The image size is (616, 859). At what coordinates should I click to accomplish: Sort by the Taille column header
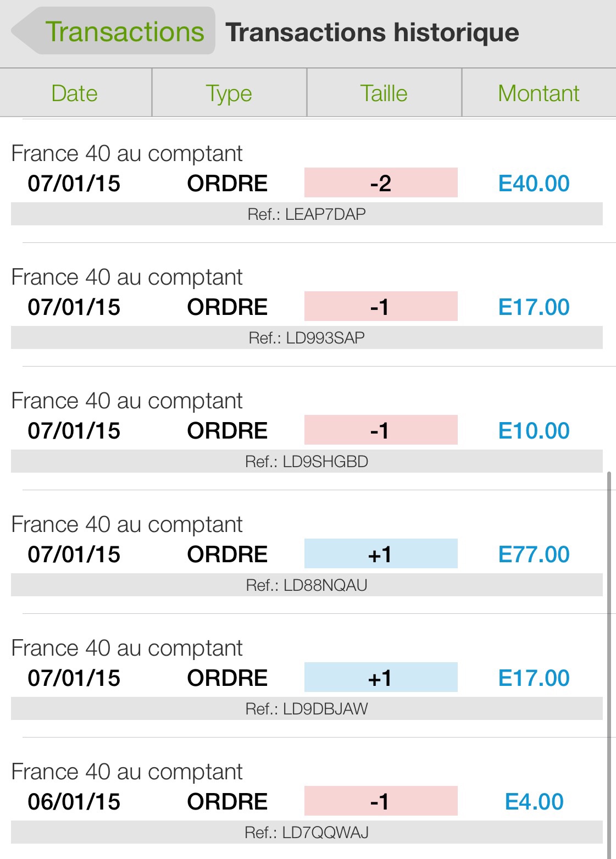tap(384, 93)
